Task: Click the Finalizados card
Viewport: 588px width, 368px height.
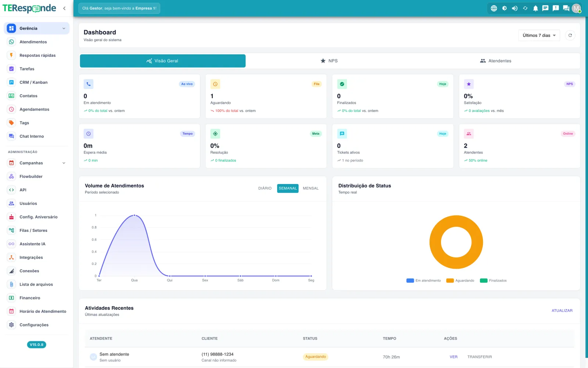Action: 393,96
